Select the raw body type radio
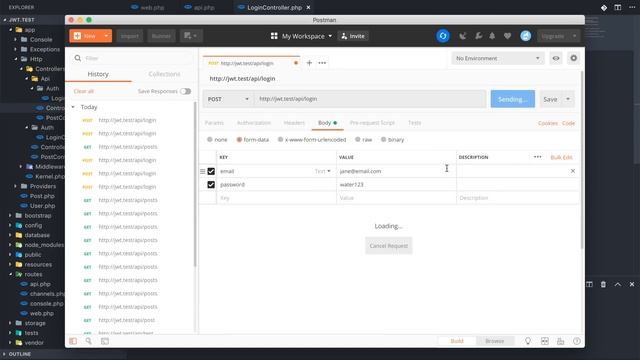Screen dimensions: 640x360 point(358,140)
